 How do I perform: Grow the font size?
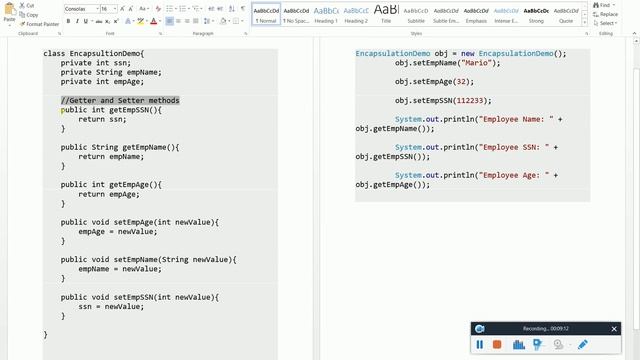[122, 9]
